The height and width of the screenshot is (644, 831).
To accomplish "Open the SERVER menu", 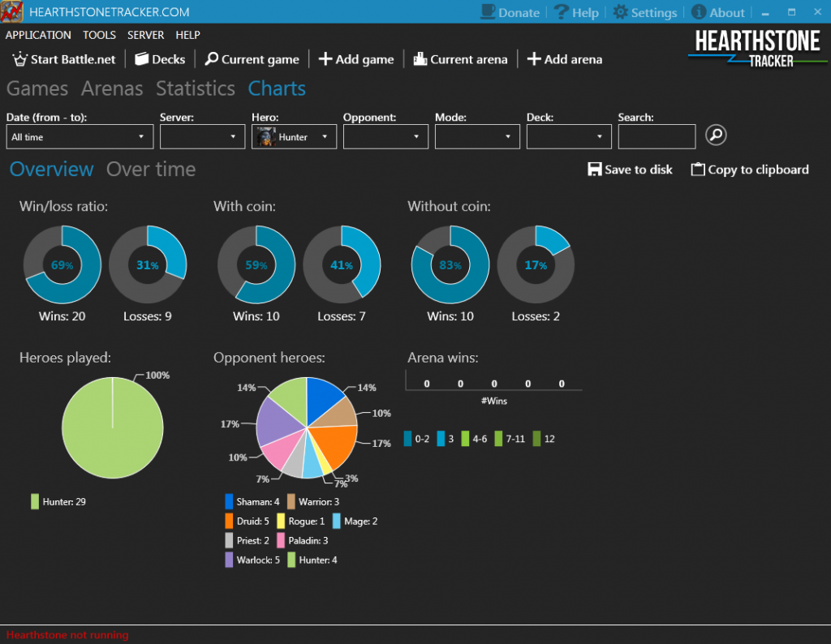I will tap(145, 35).
